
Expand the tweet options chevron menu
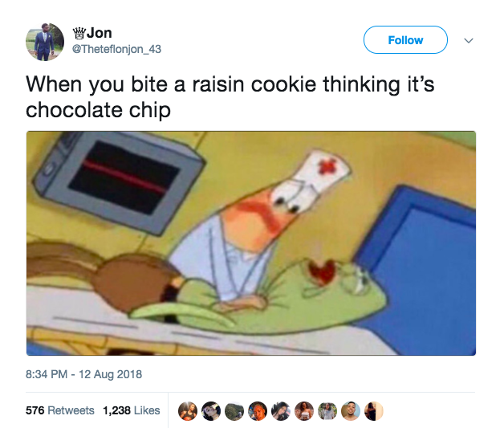(x=469, y=40)
